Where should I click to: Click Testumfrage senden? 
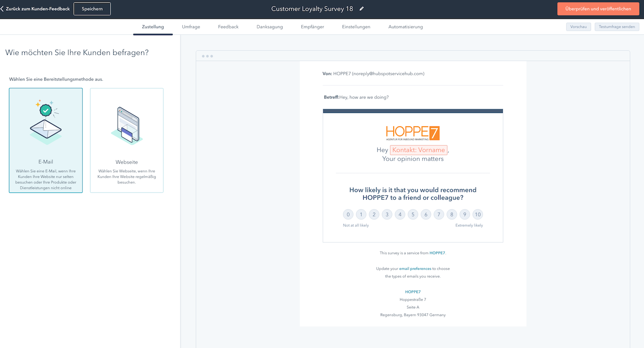tap(617, 27)
